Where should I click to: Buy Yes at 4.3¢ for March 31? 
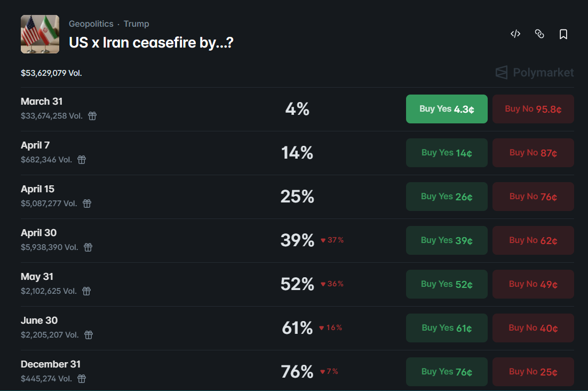click(x=447, y=108)
